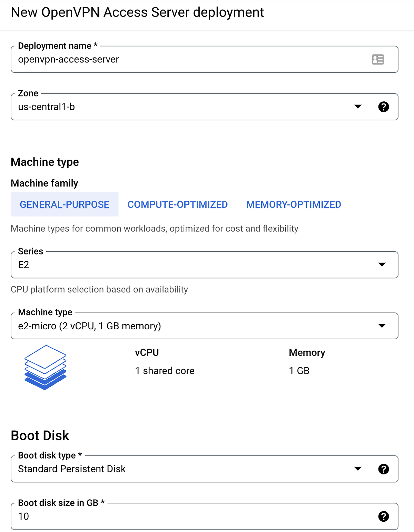Click the '1 shared core' vCPU text
414x532 pixels.
[165, 371]
